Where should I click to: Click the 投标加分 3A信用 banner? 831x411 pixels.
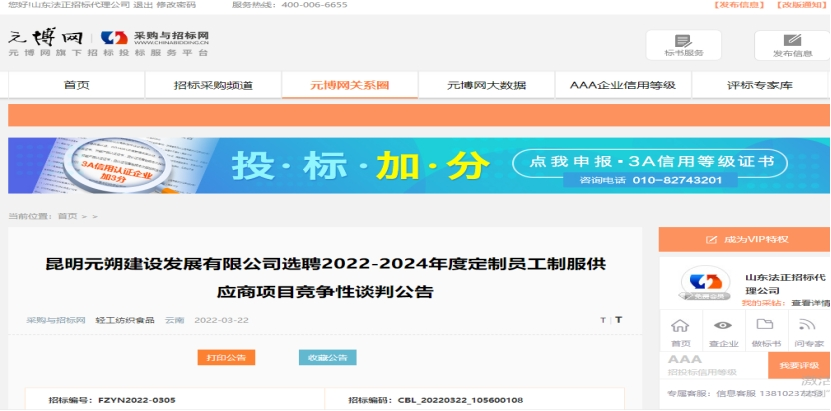coord(416,166)
